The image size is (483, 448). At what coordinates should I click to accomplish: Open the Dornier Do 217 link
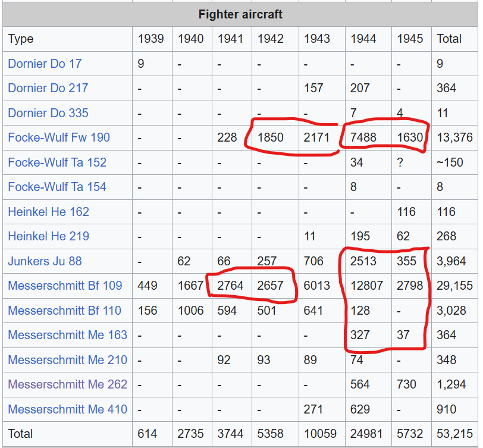(x=48, y=88)
